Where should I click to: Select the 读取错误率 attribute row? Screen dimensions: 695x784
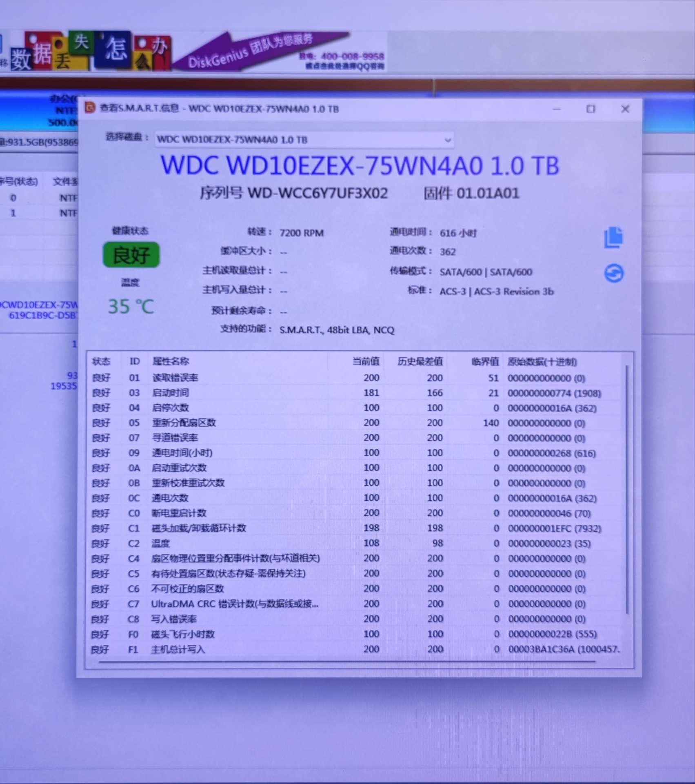[x=356, y=378]
